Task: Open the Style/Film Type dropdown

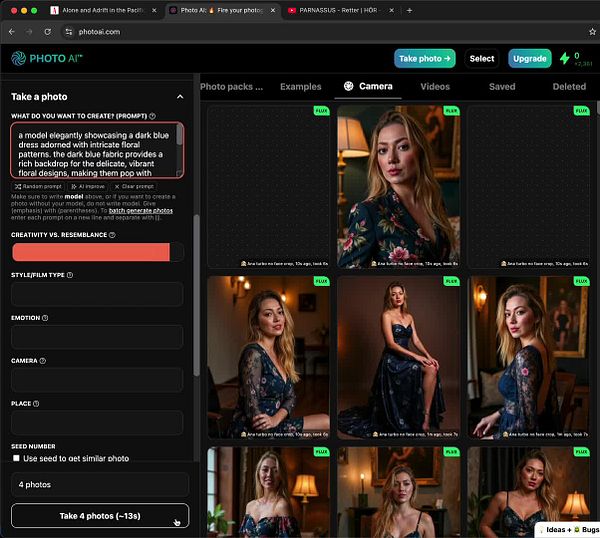Action: coord(97,294)
